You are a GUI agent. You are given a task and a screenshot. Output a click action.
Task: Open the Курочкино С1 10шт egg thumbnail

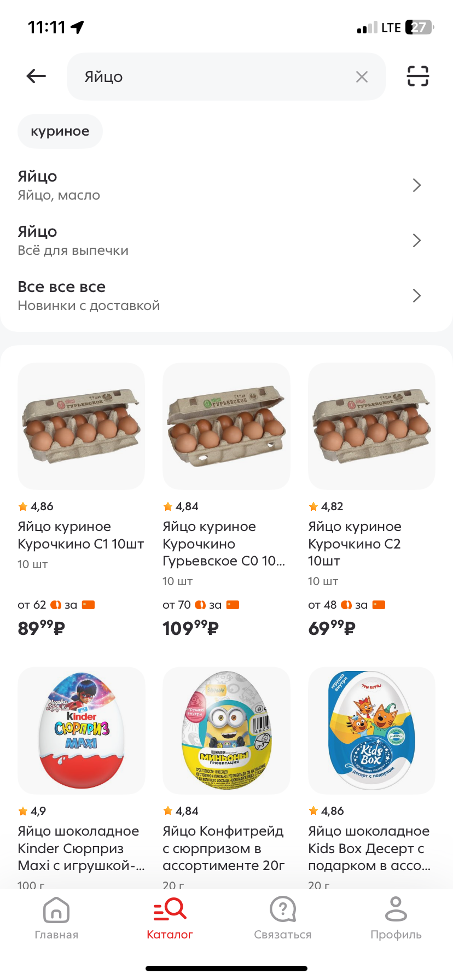click(82, 426)
